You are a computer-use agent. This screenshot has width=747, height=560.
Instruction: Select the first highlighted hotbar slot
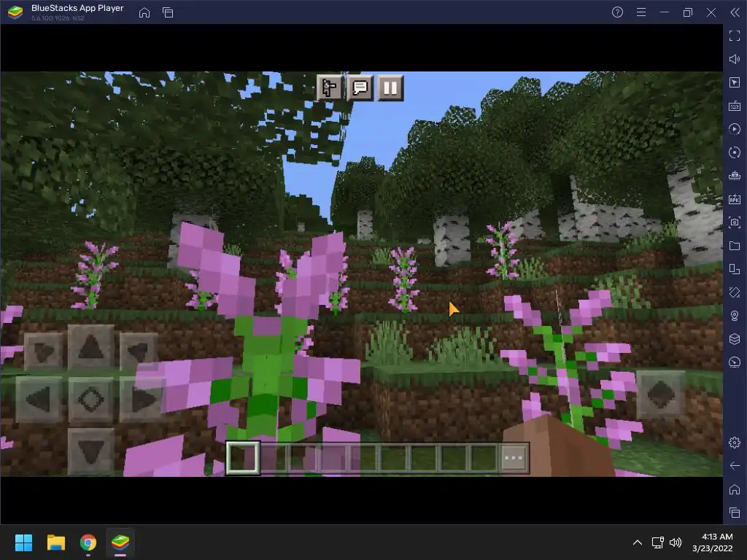tap(243, 458)
